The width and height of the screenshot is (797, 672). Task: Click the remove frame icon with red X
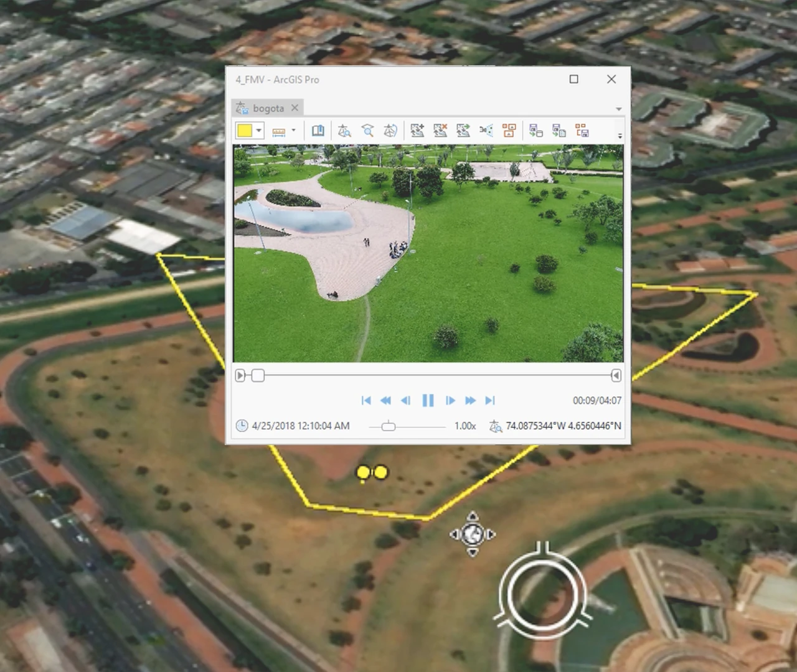[440, 131]
